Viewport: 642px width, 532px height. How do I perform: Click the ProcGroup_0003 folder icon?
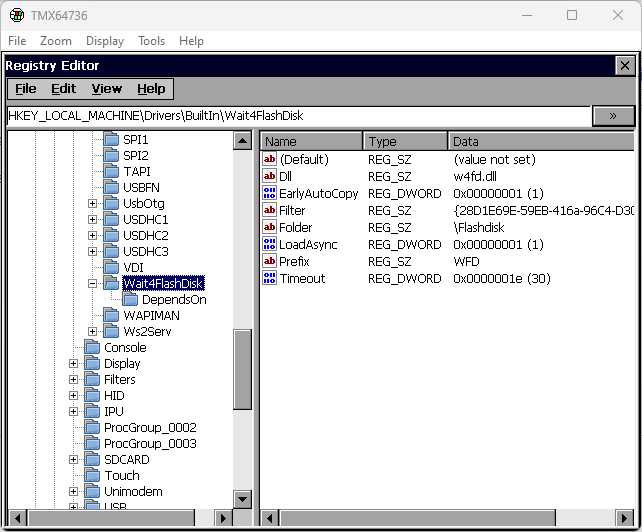[x=92, y=444]
